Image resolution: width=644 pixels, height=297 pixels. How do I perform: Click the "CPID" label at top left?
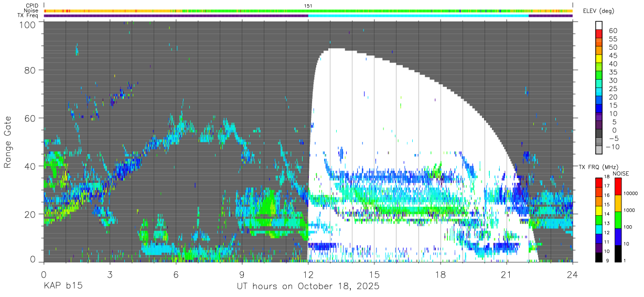(x=32, y=6)
